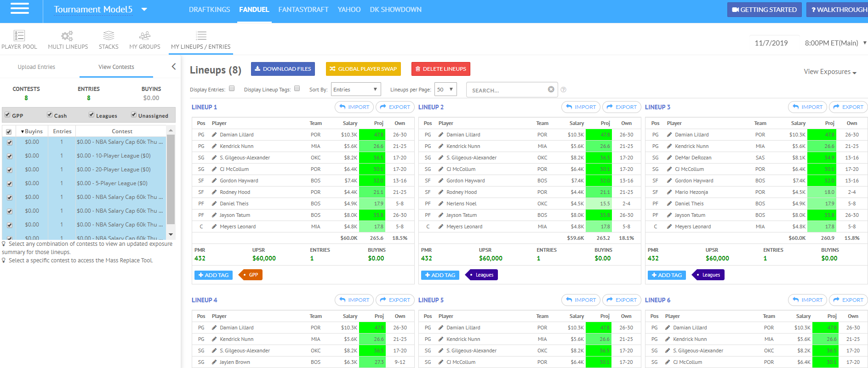Click the help question mark beside search

point(564,90)
